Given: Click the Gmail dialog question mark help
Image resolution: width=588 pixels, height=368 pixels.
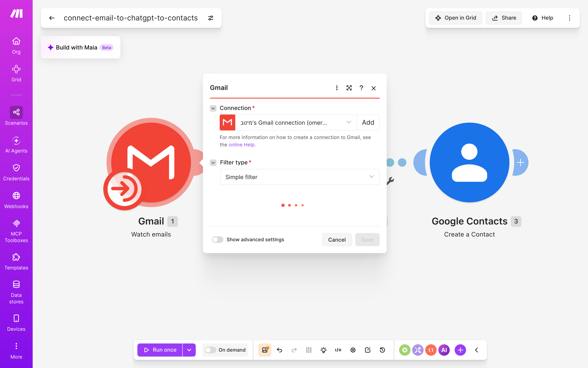Looking at the screenshot, I should click(361, 88).
